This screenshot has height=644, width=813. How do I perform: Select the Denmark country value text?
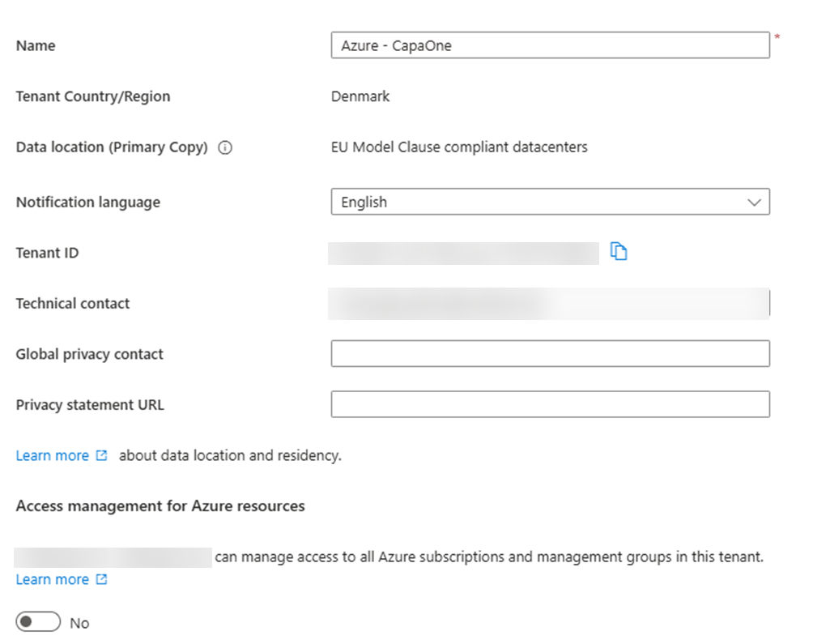point(360,96)
